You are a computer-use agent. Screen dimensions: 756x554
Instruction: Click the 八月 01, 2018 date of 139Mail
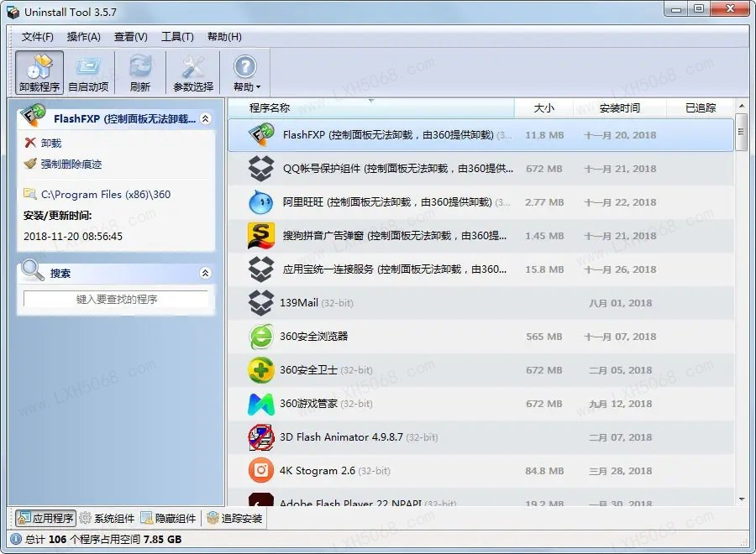620,302
